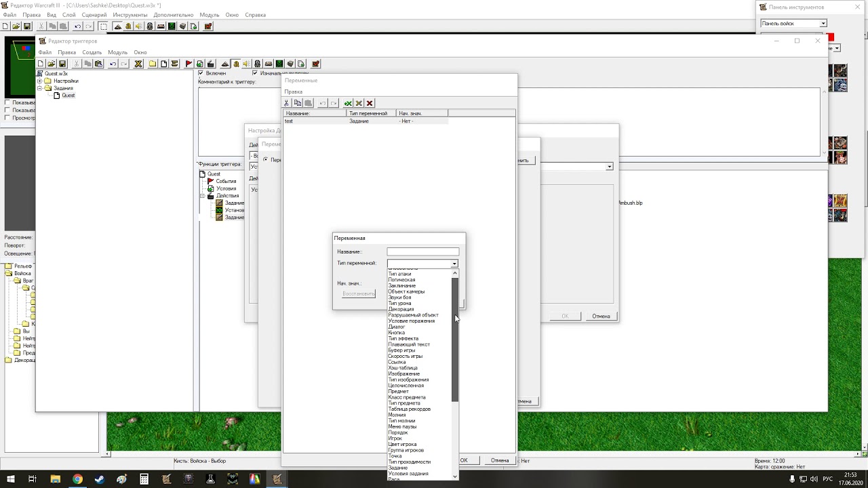Click Отмена button in action configuration dialog
Viewport: 868px width, 488px height.
601,316
